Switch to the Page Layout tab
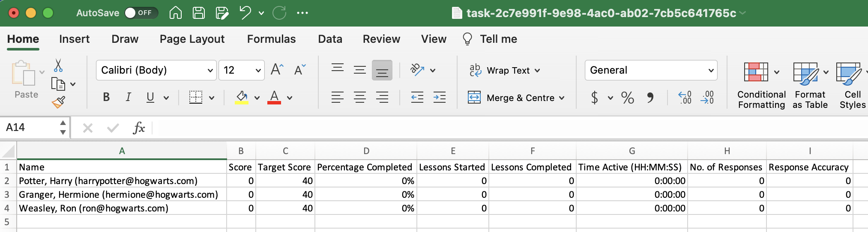The width and height of the screenshot is (868, 232). pos(192,39)
